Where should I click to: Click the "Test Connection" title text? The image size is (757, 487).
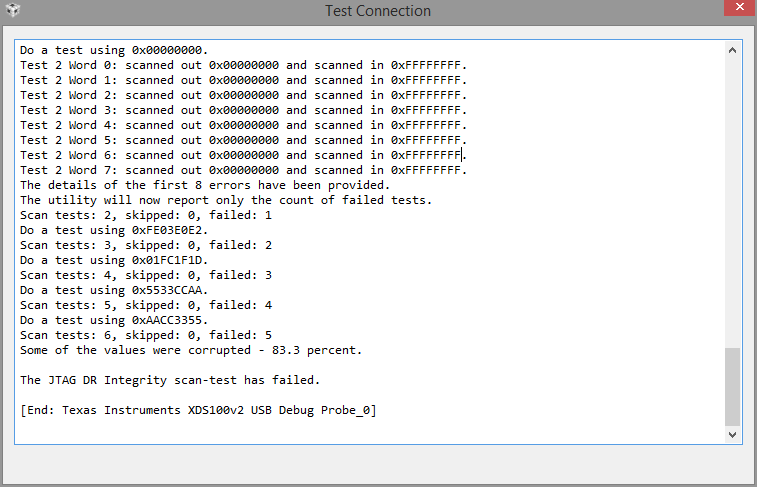pyautogui.click(x=378, y=11)
